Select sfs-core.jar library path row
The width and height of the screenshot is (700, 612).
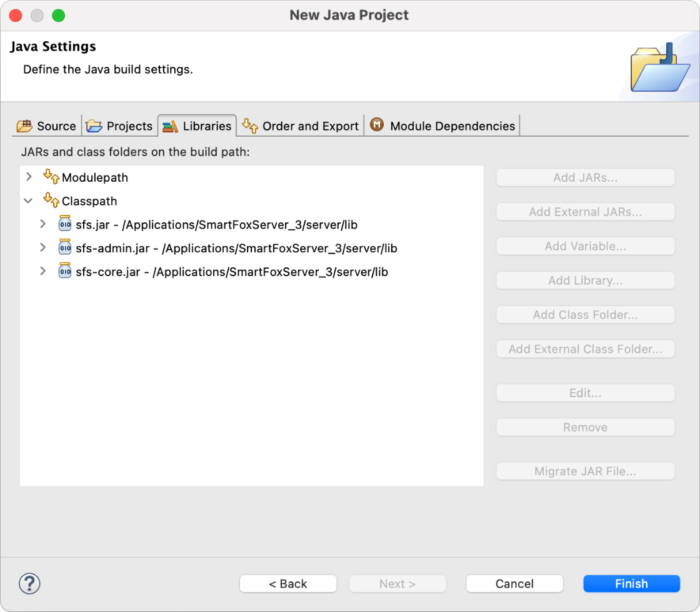pos(231,272)
